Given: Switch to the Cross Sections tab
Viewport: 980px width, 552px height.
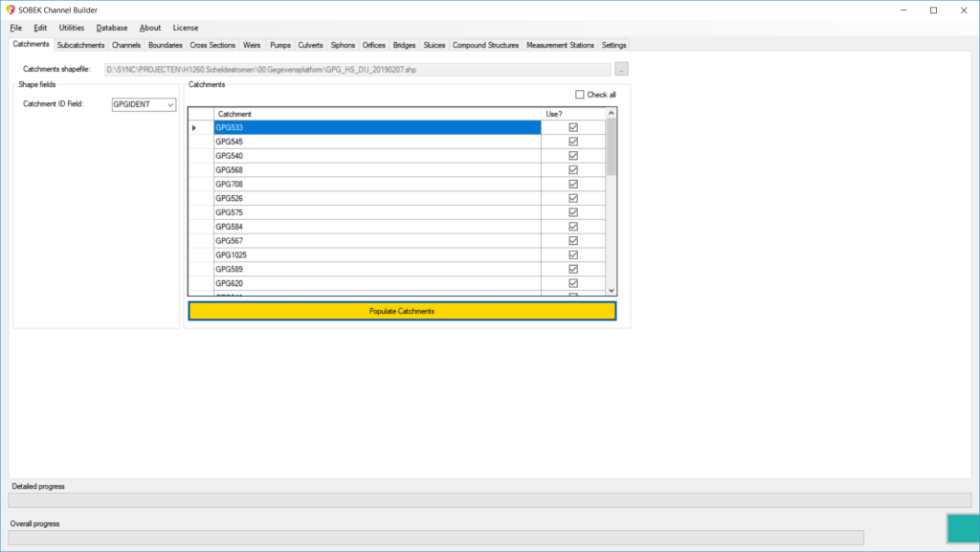Looking at the screenshot, I should coord(212,45).
